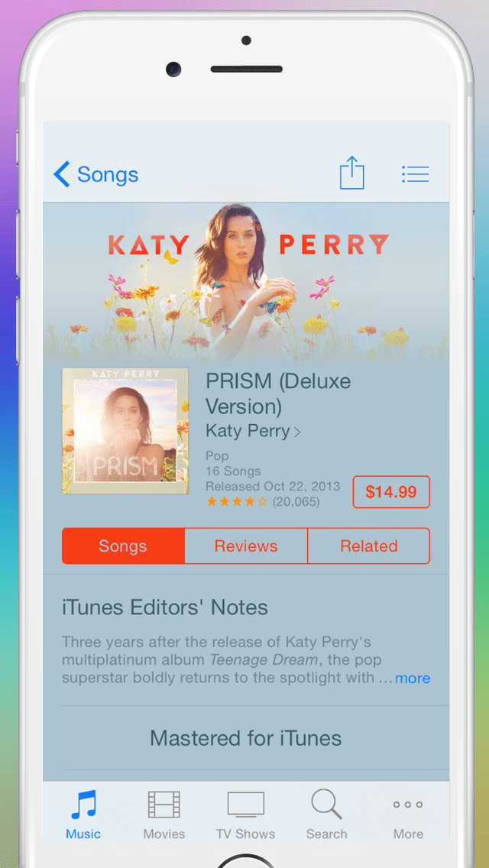
Task: Open the Movies filmstrip icon
Action: [x=164, y=805]
